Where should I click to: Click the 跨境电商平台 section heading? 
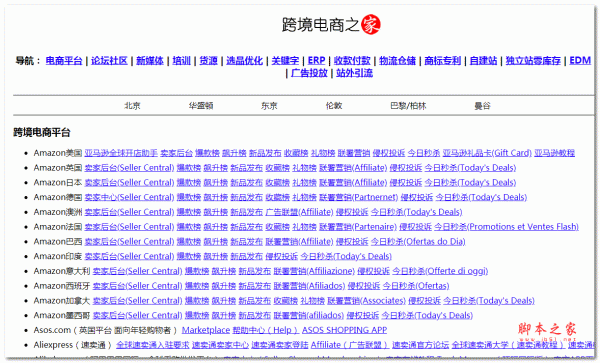pyautogui.click(x=42, y=132)
